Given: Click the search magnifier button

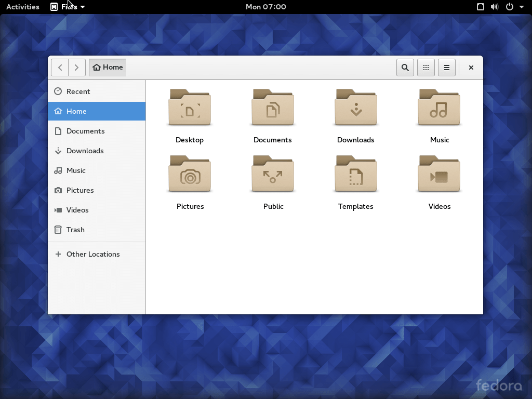Looking at the screenshot, I should (405, 68).
